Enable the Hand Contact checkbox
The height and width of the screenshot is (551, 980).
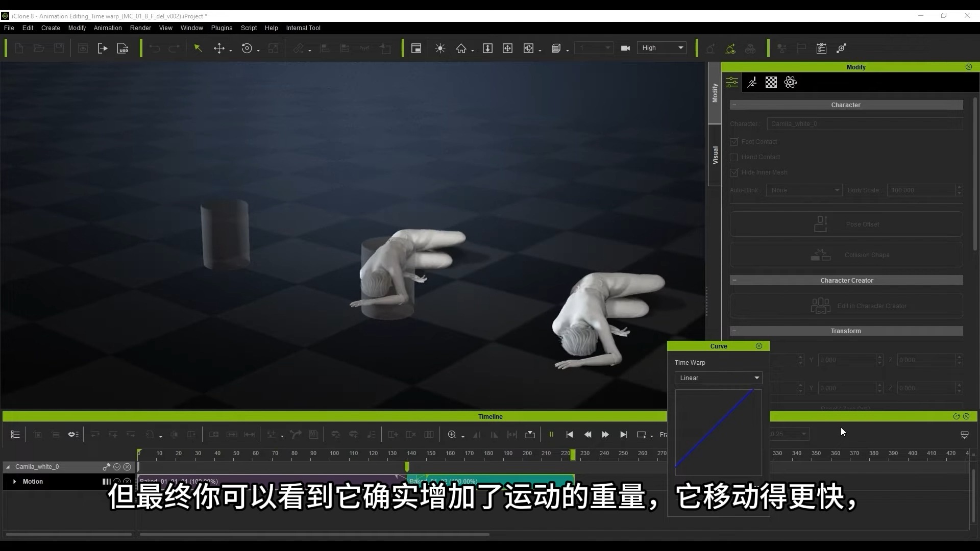734,157
